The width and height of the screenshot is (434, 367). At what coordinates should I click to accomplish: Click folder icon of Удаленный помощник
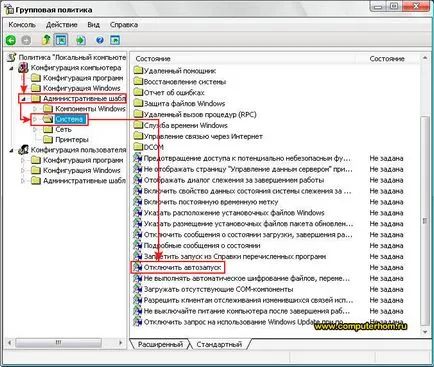(x=138, y=70)
